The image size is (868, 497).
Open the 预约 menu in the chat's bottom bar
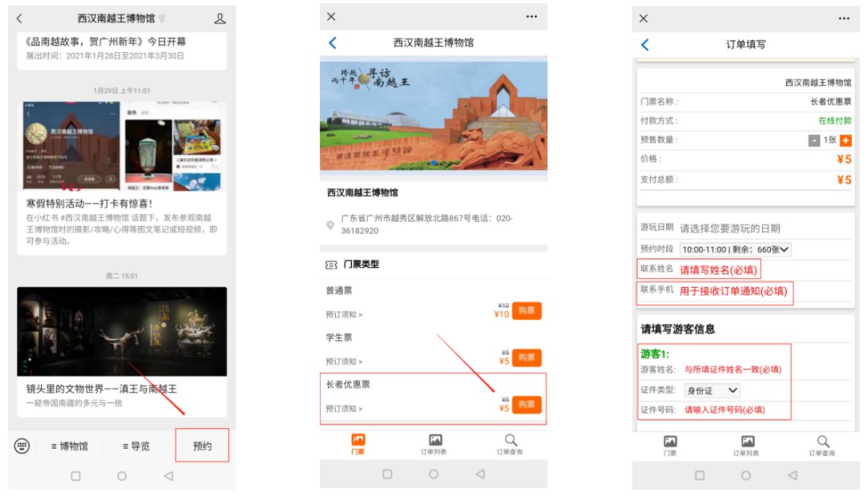202,446
